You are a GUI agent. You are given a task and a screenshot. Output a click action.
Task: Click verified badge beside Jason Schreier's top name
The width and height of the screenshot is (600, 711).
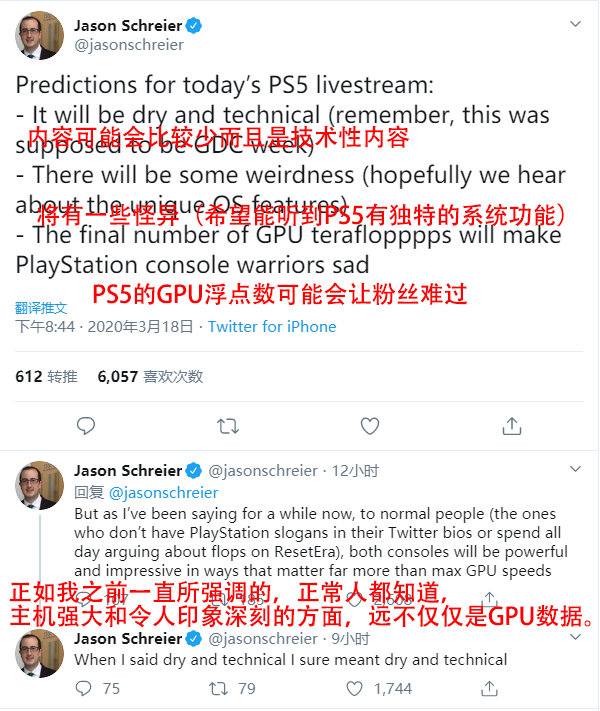point(194,25)
